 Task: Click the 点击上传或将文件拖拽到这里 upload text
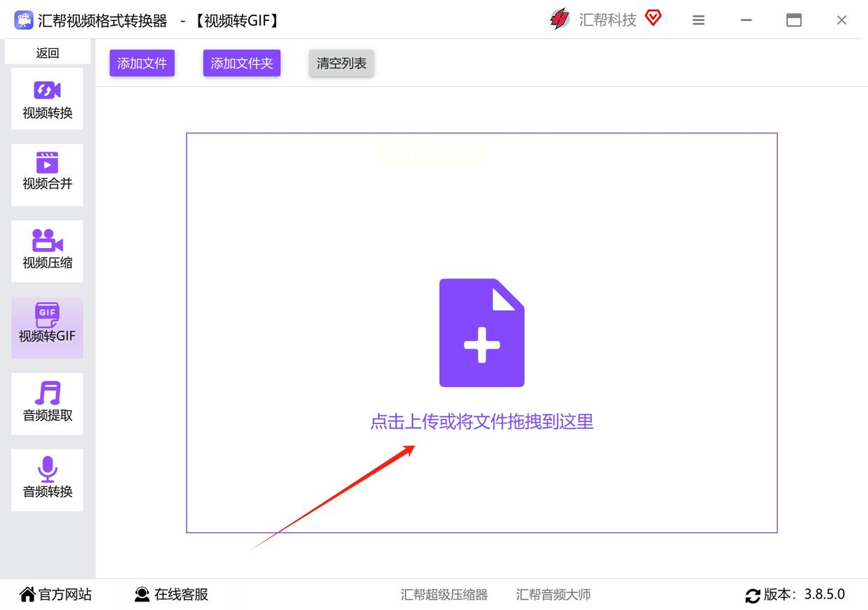click(x=482, y=421)
